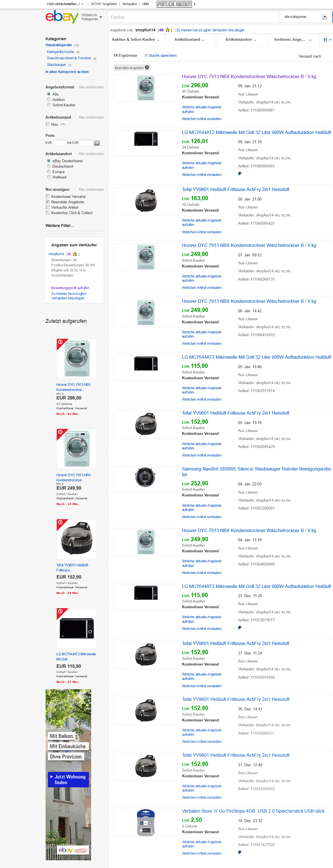Open the Verkaufen menu item

tap(129, 4)
